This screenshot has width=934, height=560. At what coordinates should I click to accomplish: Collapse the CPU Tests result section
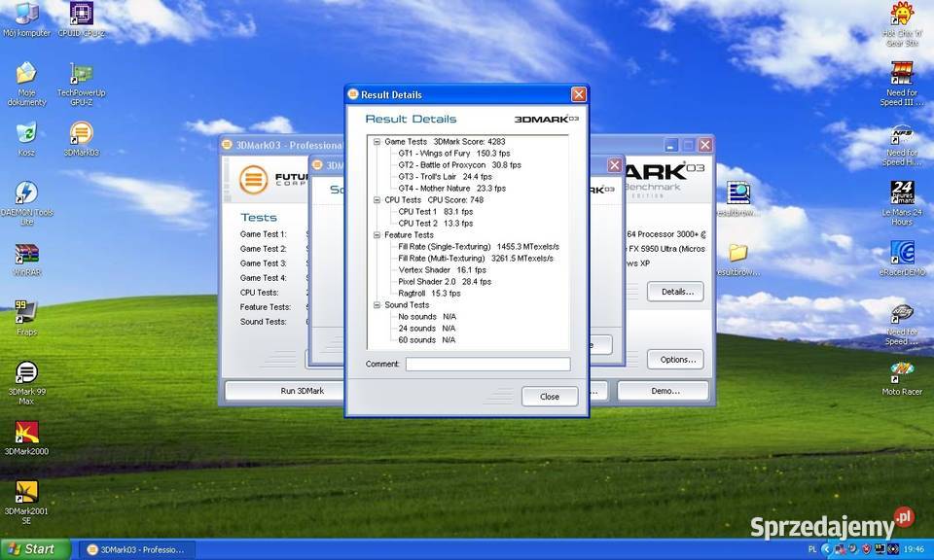pos(376,199)
